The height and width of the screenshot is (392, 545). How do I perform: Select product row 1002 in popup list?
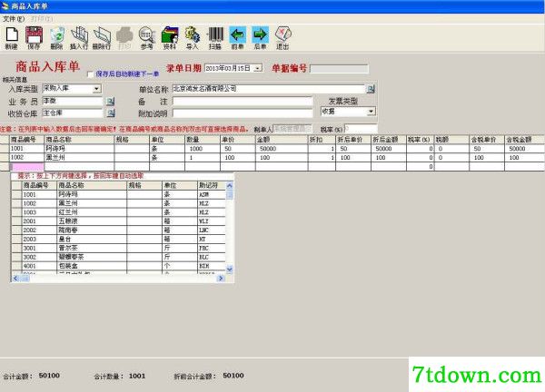click(118, 203)
